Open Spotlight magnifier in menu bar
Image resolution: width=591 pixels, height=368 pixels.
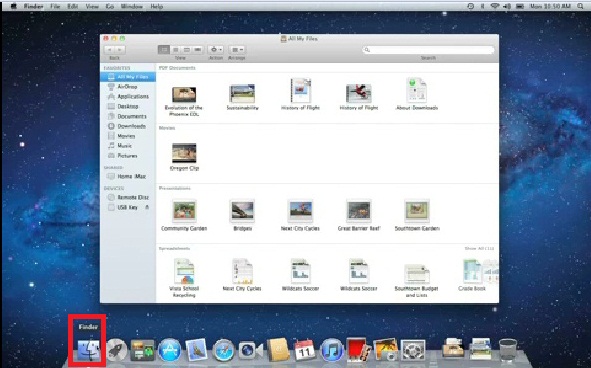(x=580, y=6)
